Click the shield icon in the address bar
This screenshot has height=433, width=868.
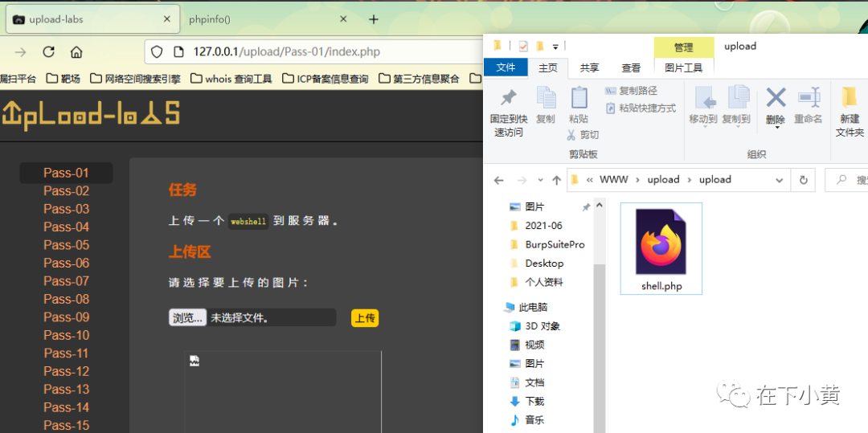(158, 52)
